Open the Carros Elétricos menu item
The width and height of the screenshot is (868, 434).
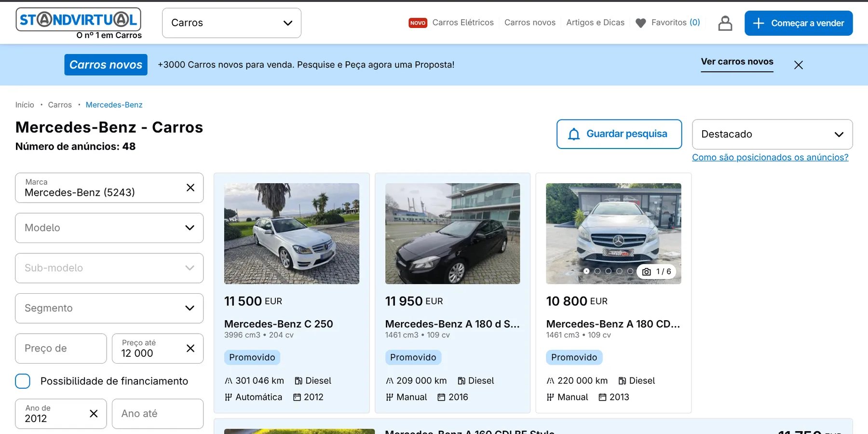[x=463, y=22]
